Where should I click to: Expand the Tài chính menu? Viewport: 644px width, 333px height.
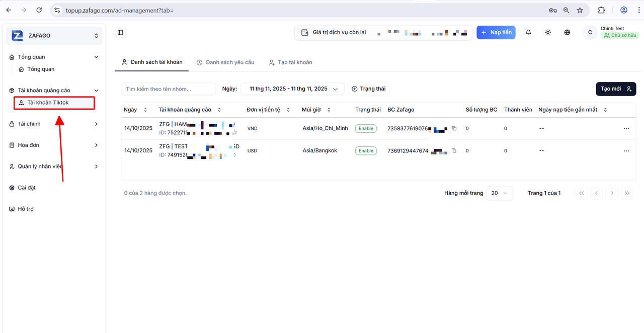tap(54, 124)
